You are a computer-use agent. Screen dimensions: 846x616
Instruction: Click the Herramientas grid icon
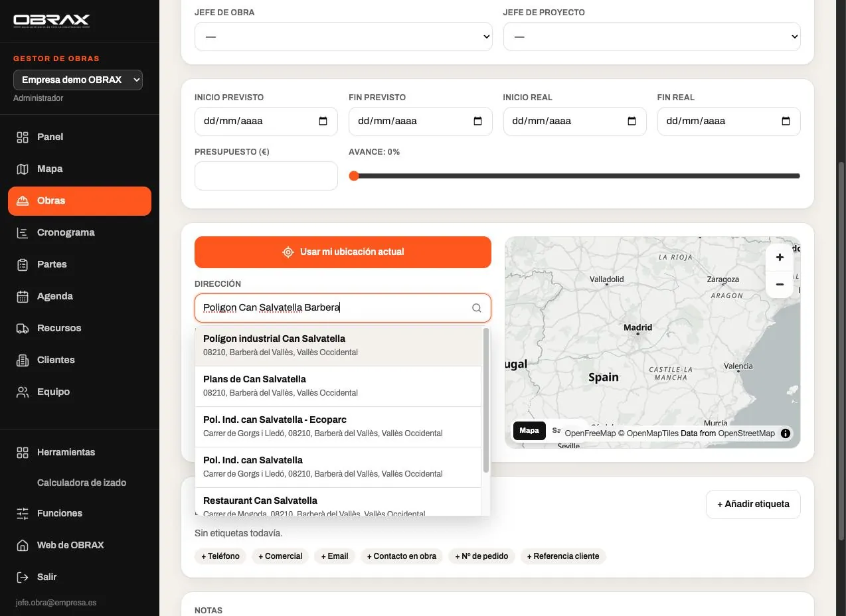coord(23,452)
